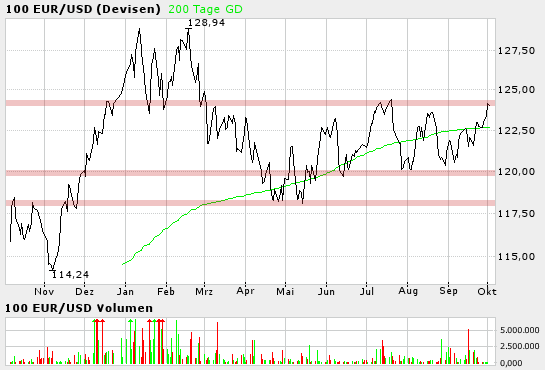The height and width of the screenshot is (370, 545).
Task: Click the '117,50' price axis value
Action: [x=516, y=213]
